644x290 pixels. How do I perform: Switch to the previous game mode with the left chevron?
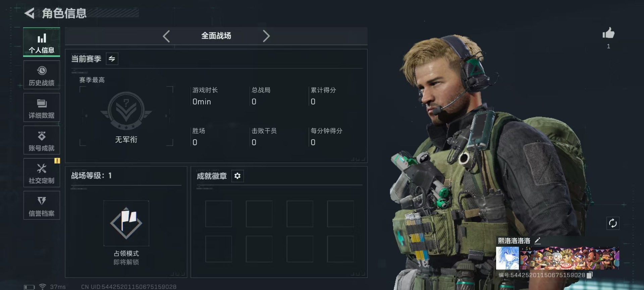click(x=166, y=36)
